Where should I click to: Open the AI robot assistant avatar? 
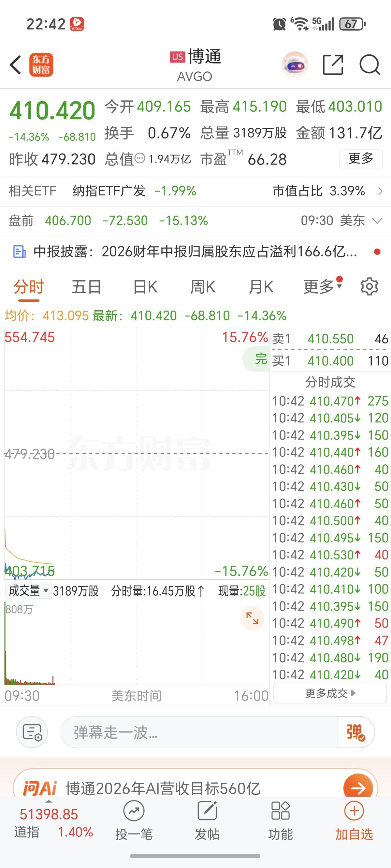tap(295, 65)
